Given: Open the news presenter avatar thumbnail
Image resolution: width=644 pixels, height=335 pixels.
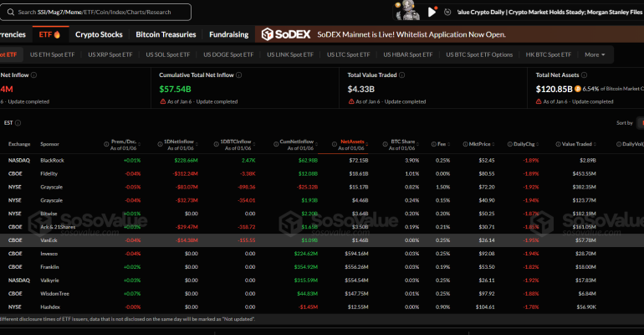Looking at the screenshot, I should click(407, 11).
